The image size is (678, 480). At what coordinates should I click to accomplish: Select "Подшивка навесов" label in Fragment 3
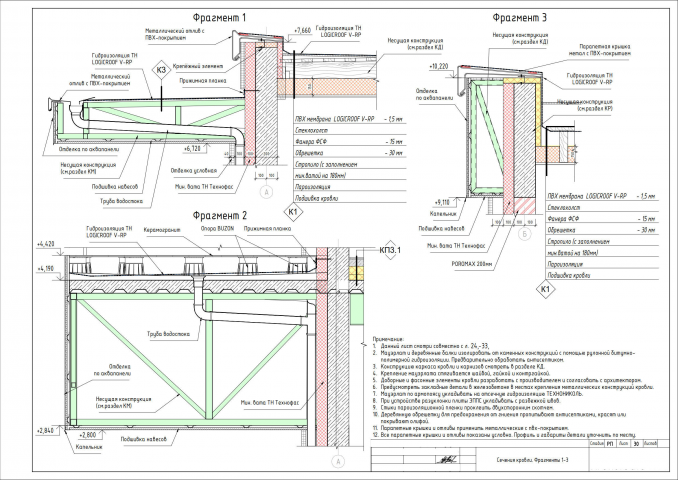[x=441, y=228]
